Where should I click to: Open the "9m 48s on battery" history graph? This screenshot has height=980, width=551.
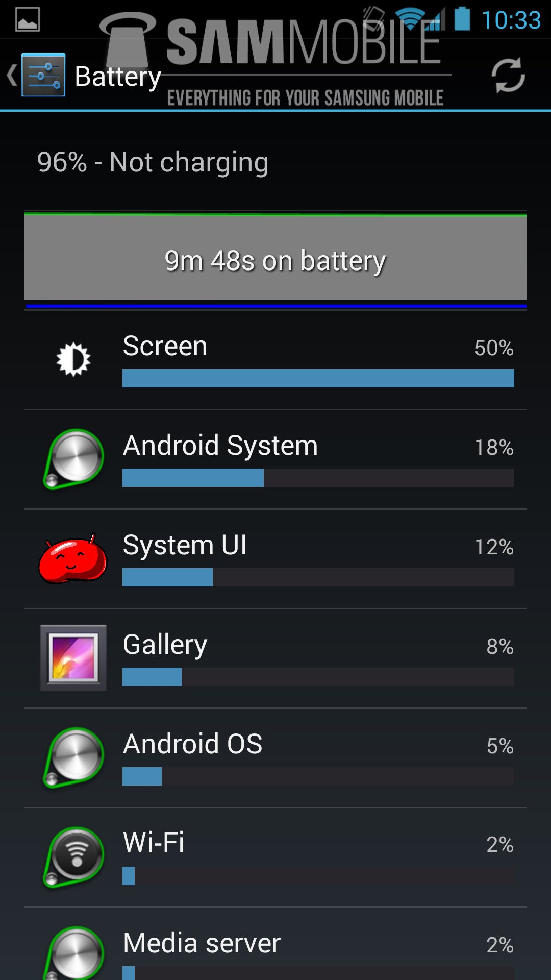275,259
